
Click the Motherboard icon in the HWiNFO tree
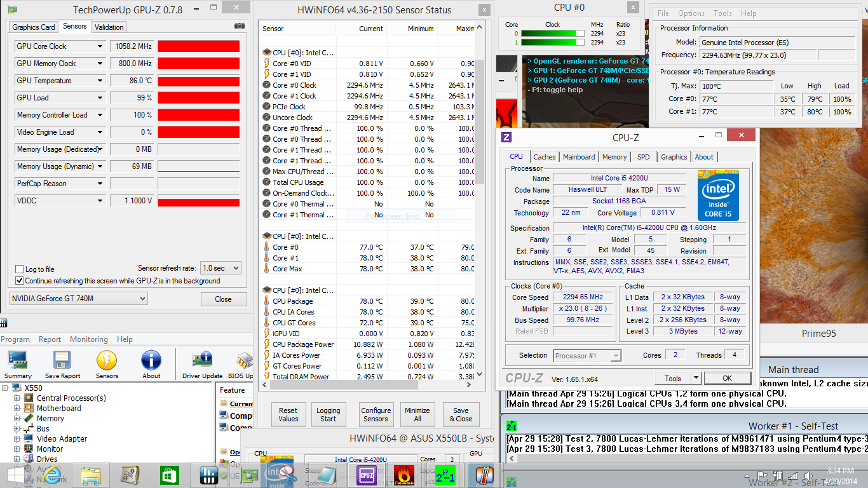(29, 408)
